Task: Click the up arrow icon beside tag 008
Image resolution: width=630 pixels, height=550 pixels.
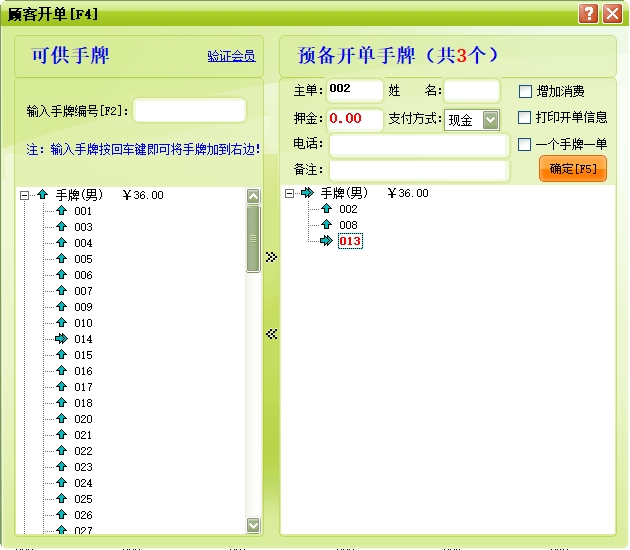Action: tap(326, 225)
